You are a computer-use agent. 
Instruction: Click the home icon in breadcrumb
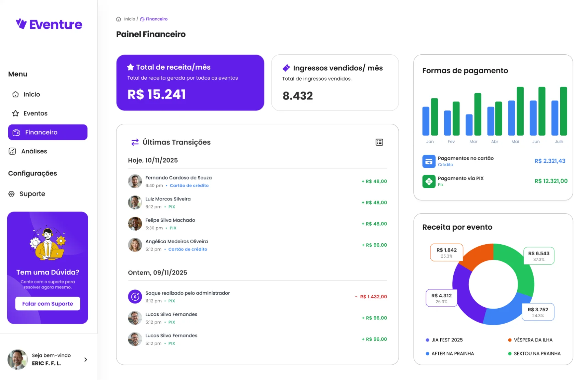[x=119, y=19]
